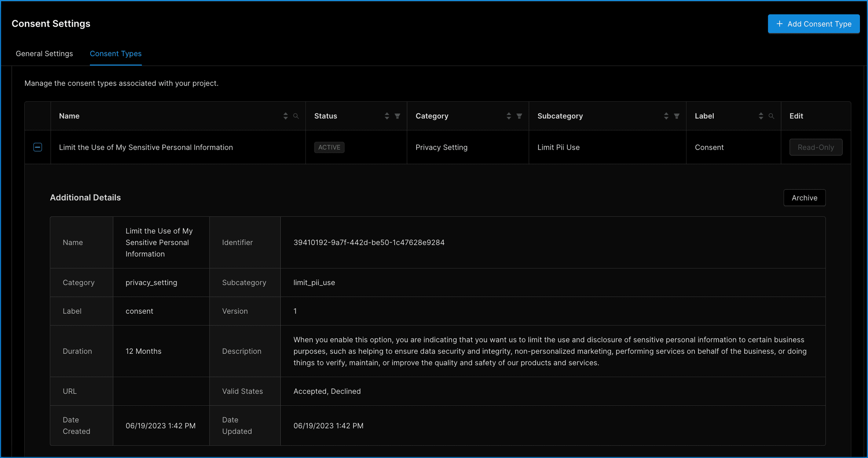Sort by the Status column arrows
Screen dimensions: 868x458
point(387,116)
